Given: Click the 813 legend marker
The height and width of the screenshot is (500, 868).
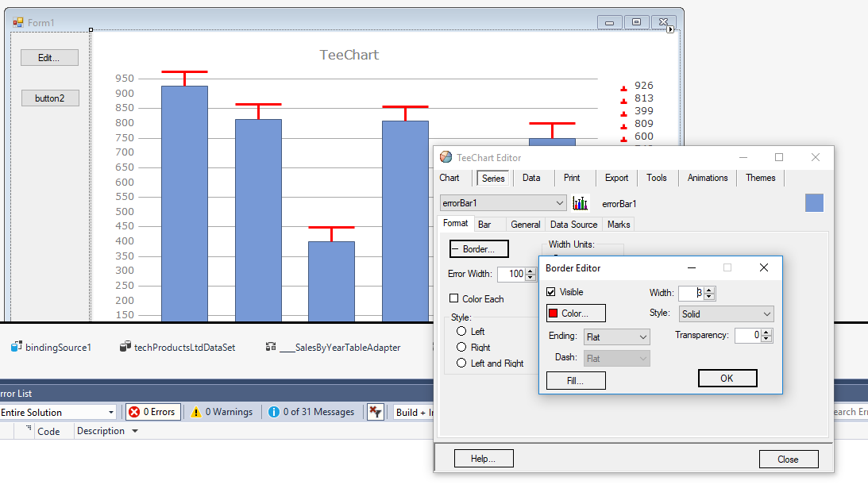Looking at the screenshot, I should point(624,101).
